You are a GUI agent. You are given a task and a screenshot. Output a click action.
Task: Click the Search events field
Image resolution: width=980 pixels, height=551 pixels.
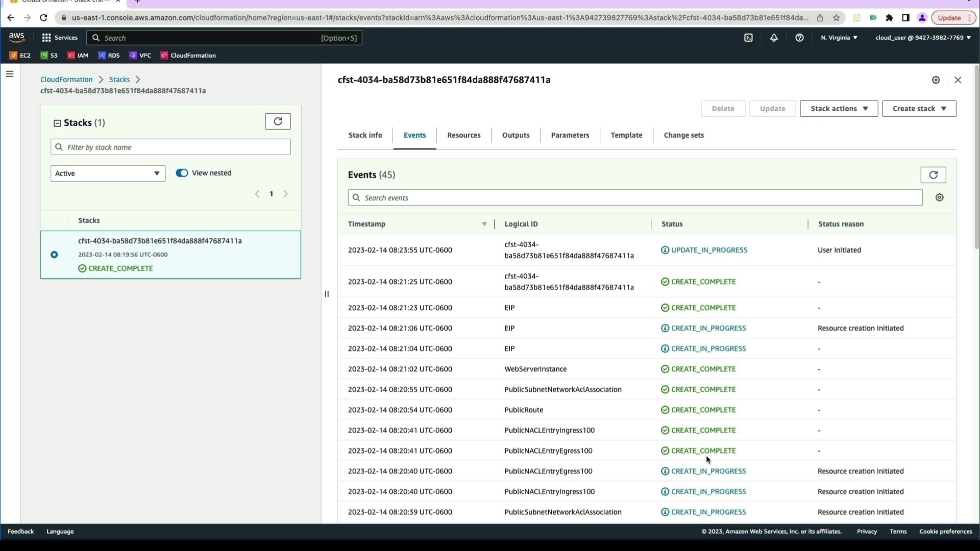(635, 198)
